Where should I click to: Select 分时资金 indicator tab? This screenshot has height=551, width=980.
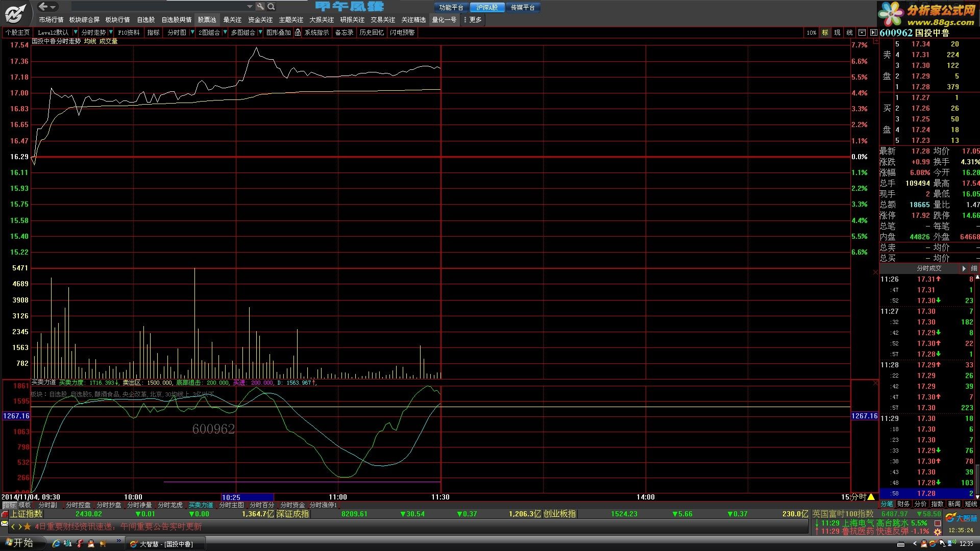click(x=293, y=505)
